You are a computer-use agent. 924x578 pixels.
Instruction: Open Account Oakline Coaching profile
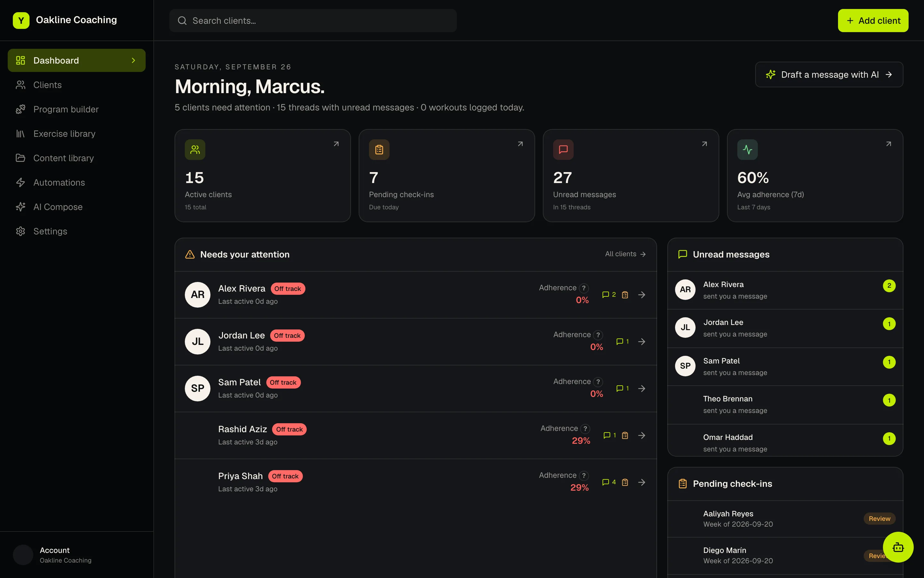76,555
